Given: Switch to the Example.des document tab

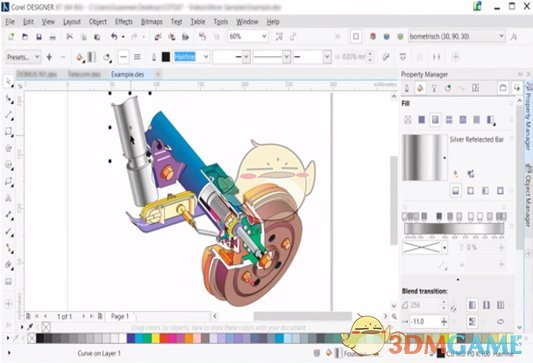Looking at the screenshot, I should point(128,74).
